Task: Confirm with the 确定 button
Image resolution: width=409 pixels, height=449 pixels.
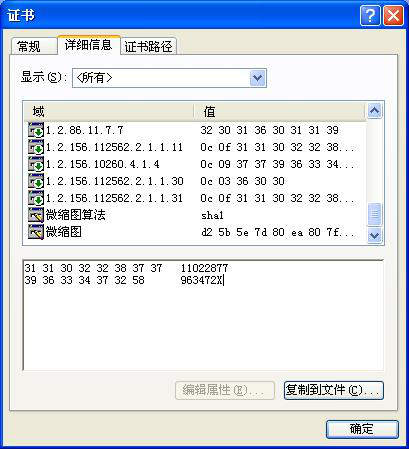Action: point(362,429)
